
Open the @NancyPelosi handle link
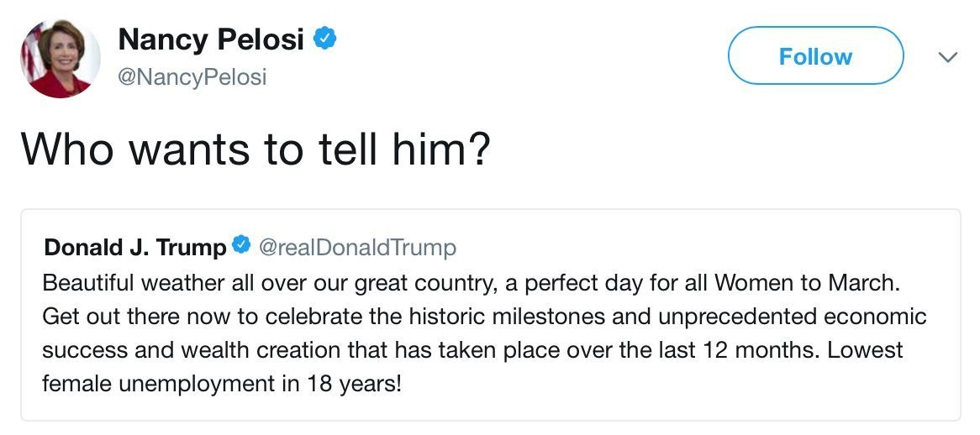point(192,77)
